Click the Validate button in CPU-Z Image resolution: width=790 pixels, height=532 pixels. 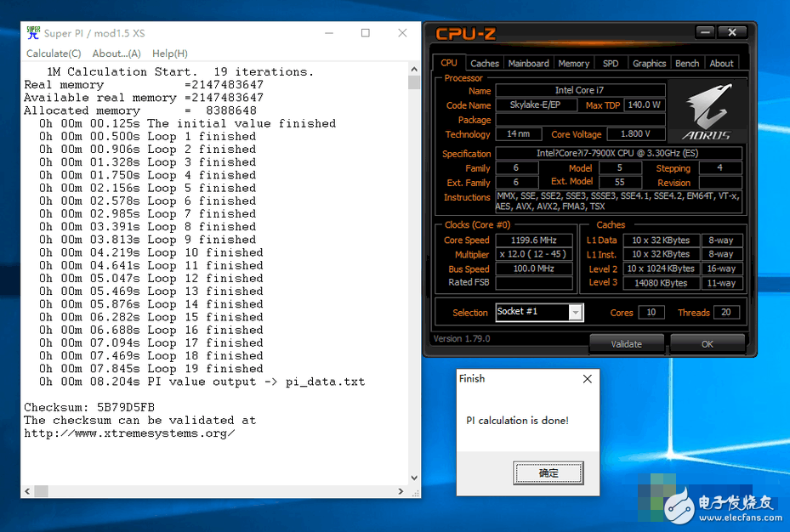tap(627, 343)
